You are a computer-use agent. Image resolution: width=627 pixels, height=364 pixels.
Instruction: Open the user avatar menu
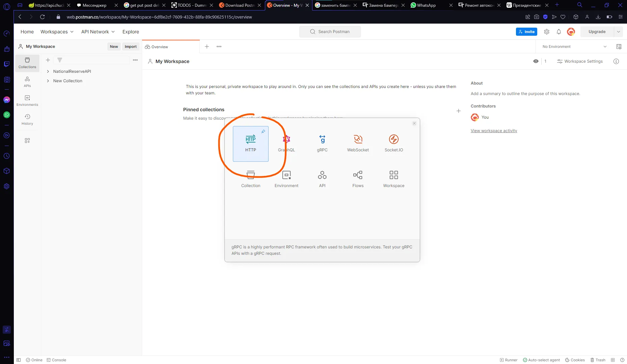571,32
